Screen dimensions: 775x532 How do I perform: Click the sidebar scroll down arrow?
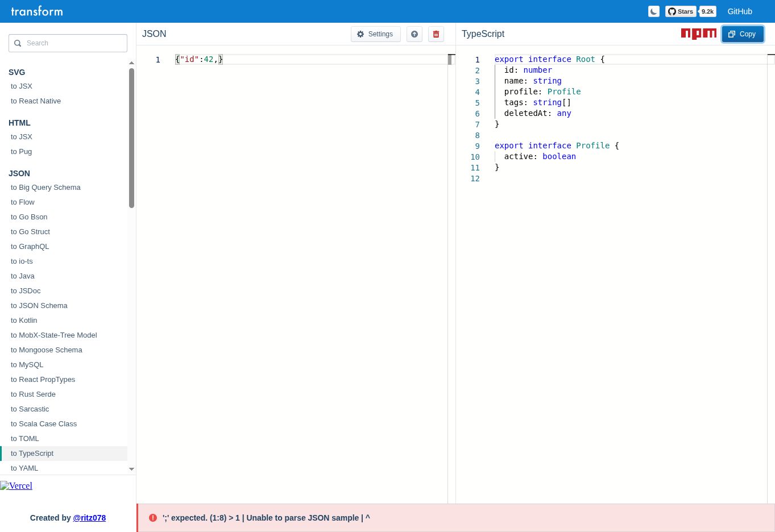131,469
